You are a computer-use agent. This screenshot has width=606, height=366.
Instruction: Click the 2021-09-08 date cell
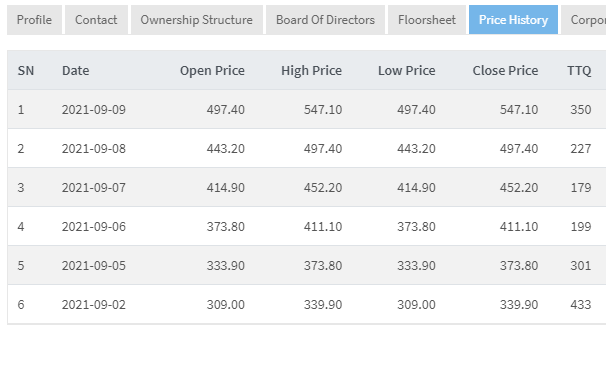(94, 149)
